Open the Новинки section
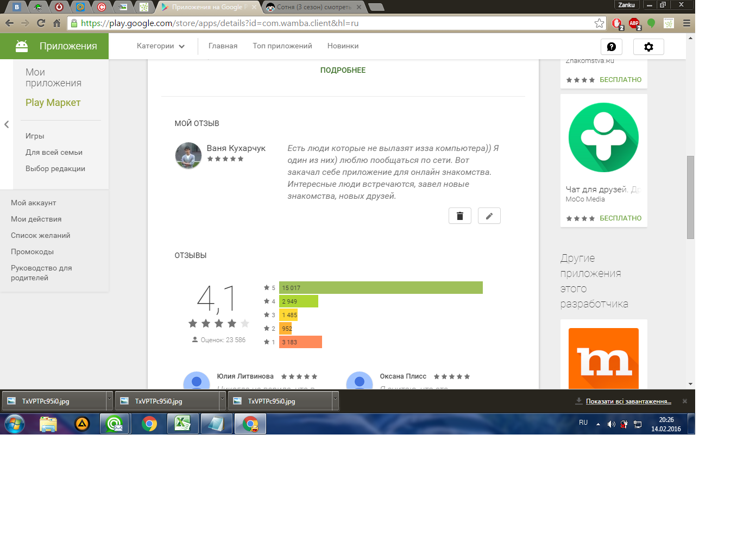The image size is (756, 535). click(x=343, y=46)
